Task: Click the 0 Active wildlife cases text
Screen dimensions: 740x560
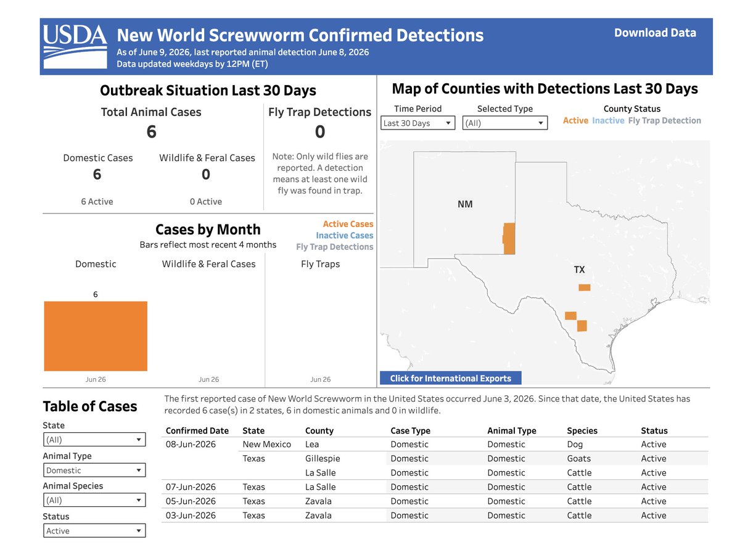Action: point(206,202)
